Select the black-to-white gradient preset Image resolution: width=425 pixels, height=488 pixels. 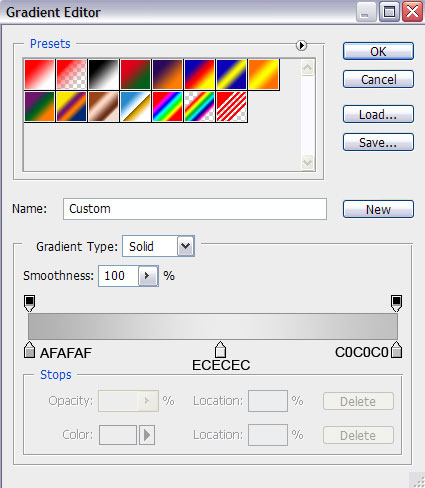coord(103,74)
